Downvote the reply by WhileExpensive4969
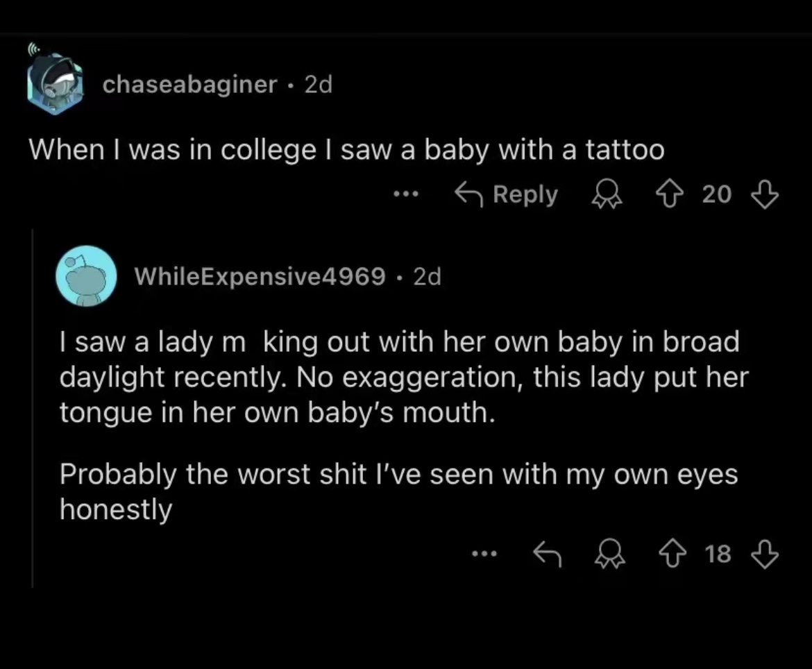Image resolution: width=812 pixels, height=669 pixels. tap(766, 553)
